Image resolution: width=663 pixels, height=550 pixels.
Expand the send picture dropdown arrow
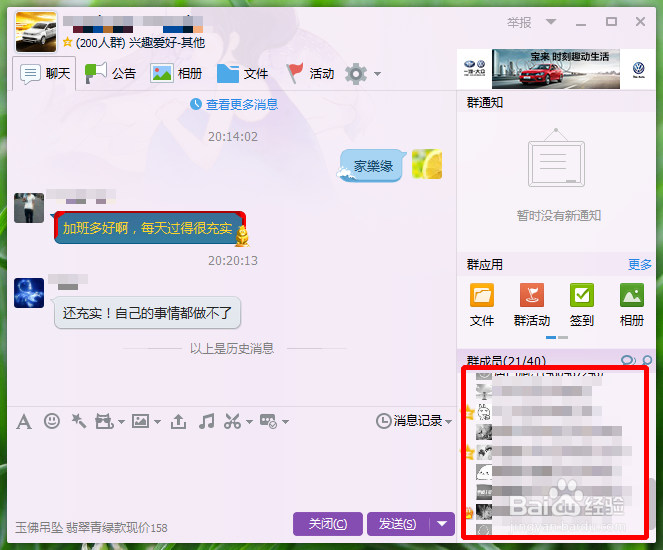157,422
